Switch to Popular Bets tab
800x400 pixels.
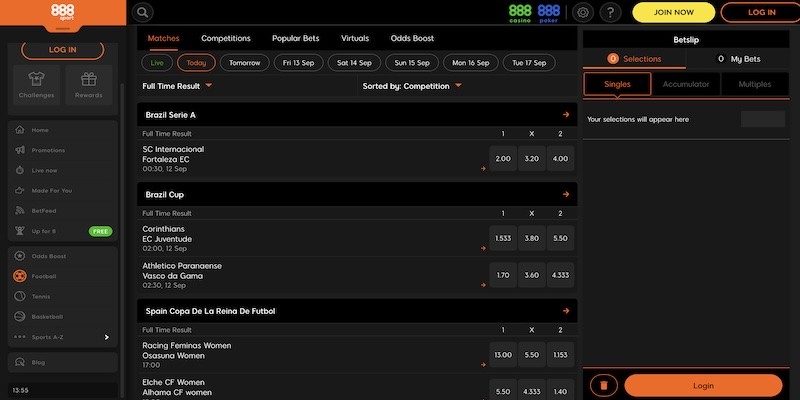click(296, 38)
